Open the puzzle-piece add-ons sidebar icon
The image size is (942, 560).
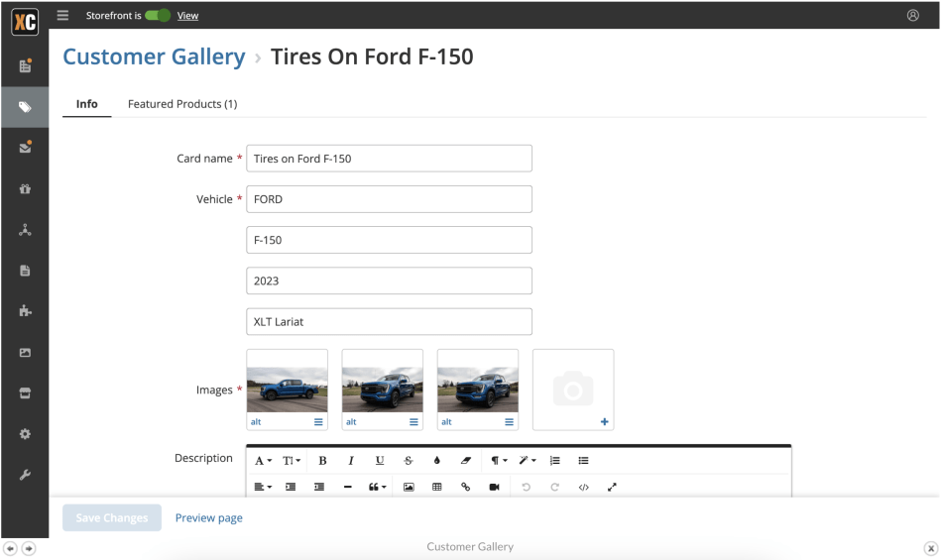[x=25, y=311]
